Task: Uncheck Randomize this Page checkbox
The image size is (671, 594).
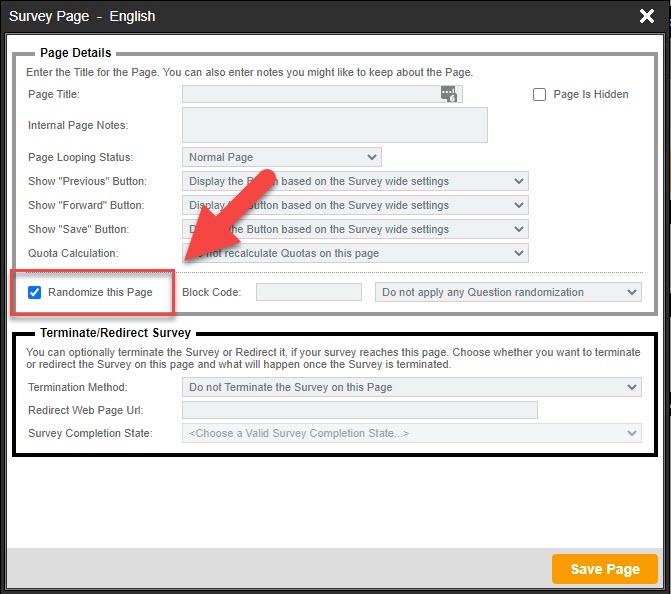Action: click(x=35, y=292)
